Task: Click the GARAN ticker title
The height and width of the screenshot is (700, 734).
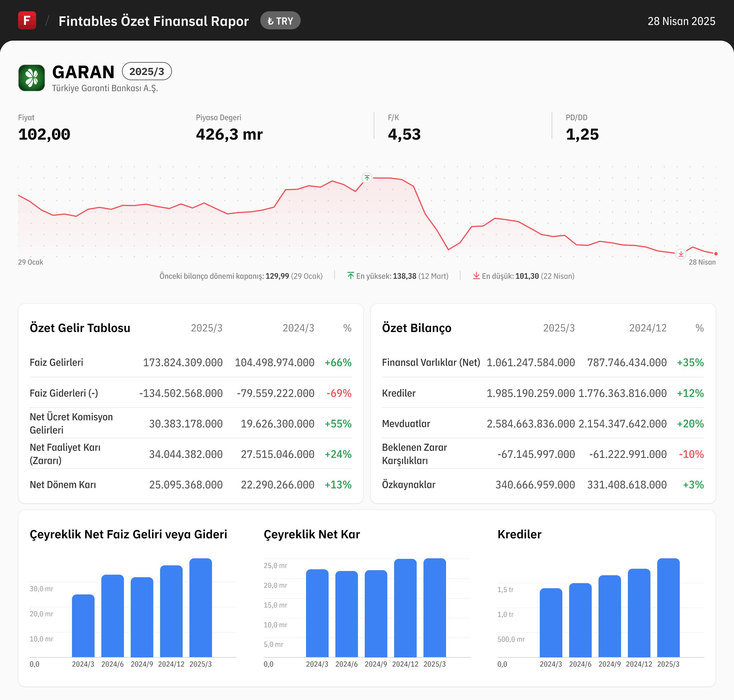Action: click(83, 72)
